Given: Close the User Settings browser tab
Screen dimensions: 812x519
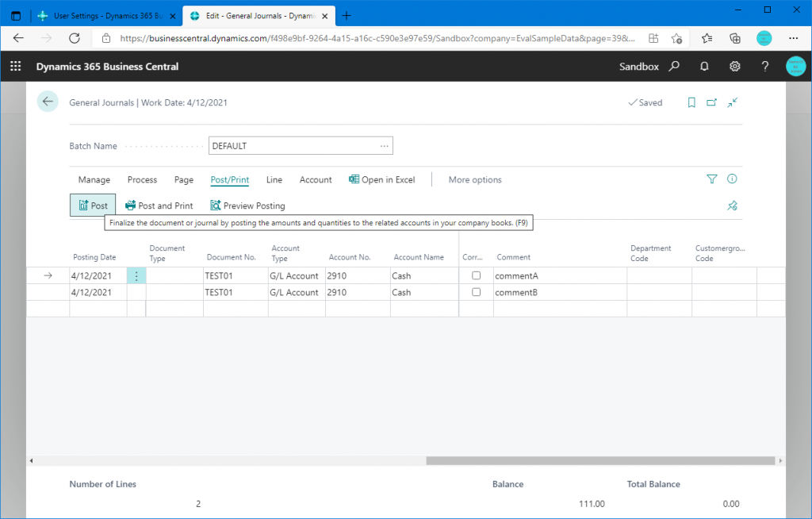Looking at the screenshot, I should pyautogui.click(x=173, y=16).
